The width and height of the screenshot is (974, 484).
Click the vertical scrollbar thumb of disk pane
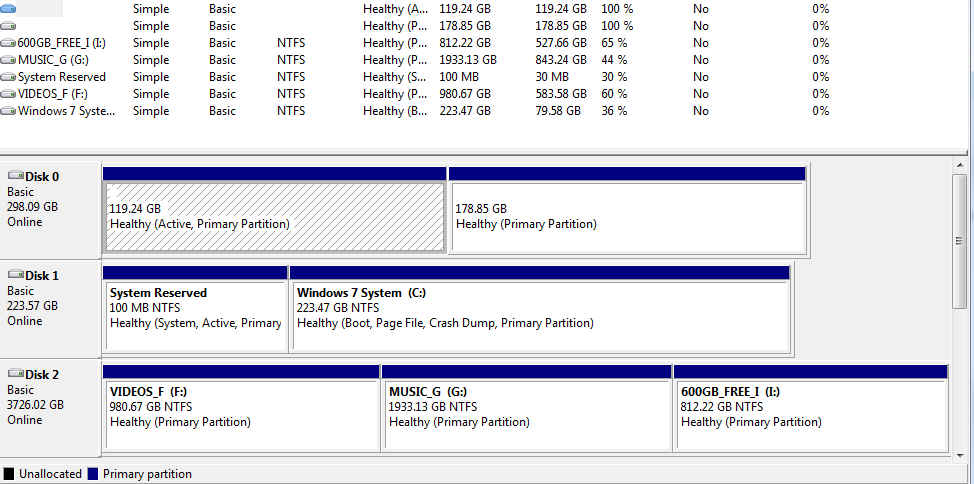[959, 242]
